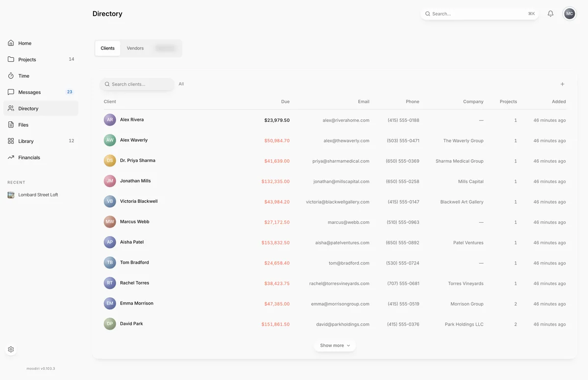Click the Library grid icon
588x380 pixels.
pyautogui.click(x=11, y=141)
